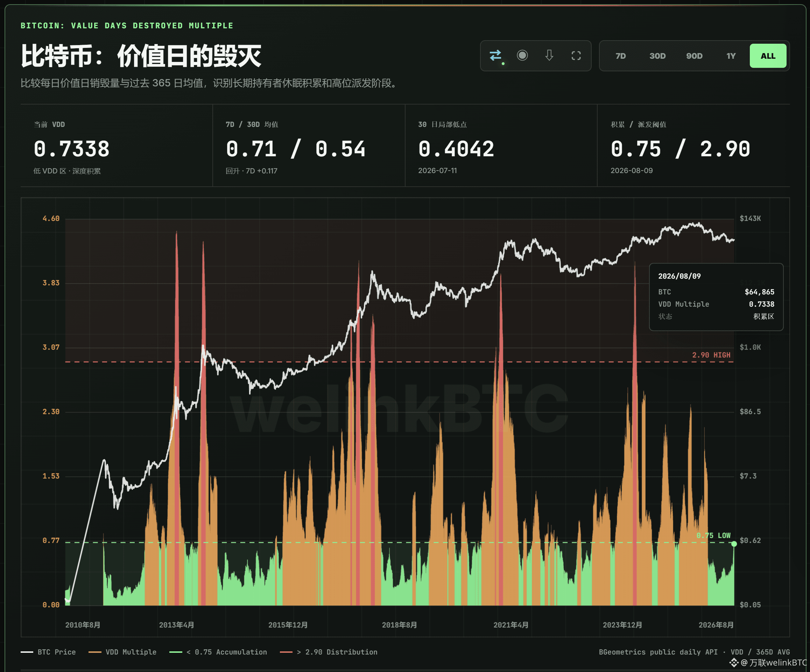Image resolution: width=810 pixels, height=672 pixels.
Task: Click the swap arrows icon in chart toolbar
Action: coord(496,56)
